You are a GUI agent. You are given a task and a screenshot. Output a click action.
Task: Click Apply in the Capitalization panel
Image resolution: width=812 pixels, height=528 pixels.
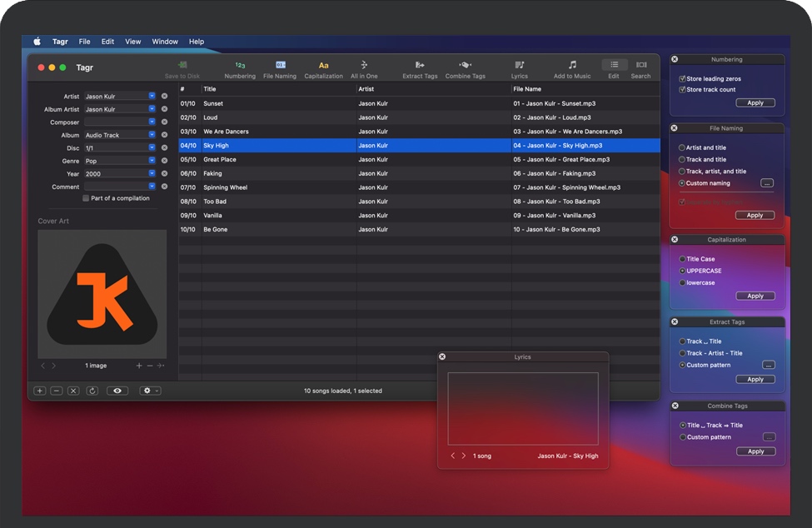pos(755,296)
